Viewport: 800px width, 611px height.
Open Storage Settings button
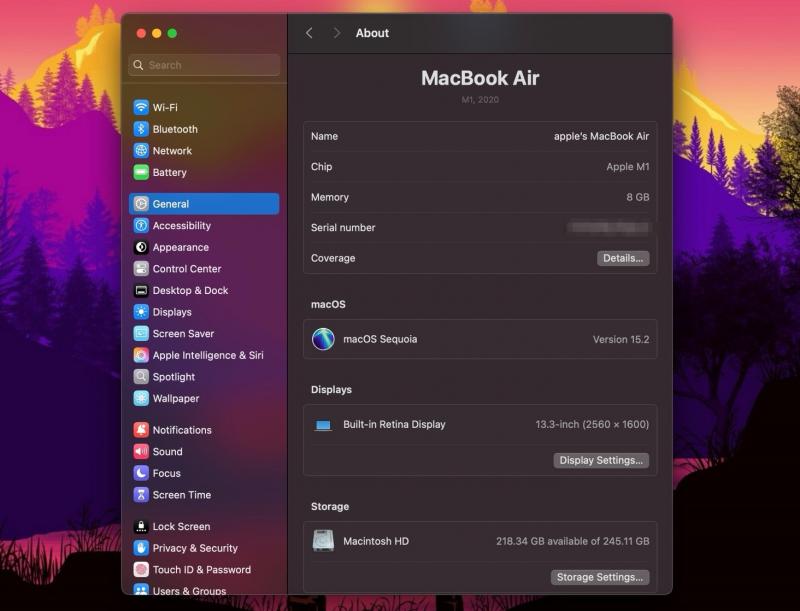coord(599,577)
